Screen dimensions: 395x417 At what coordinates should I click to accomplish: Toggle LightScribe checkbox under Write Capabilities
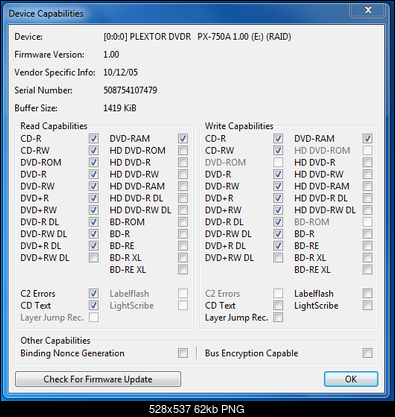pos(367,305)
